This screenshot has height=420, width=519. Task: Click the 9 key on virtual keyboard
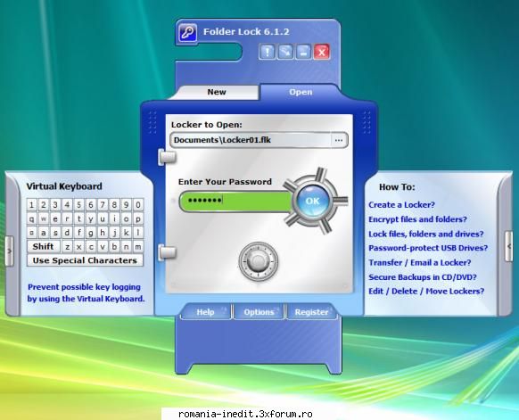(x=127, y=205)
